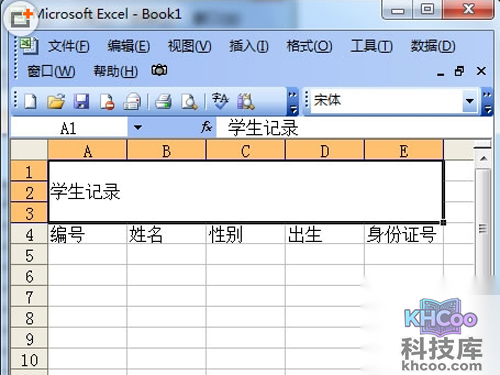Select row 1 header

pyautogui.click(x=29, y=171)
